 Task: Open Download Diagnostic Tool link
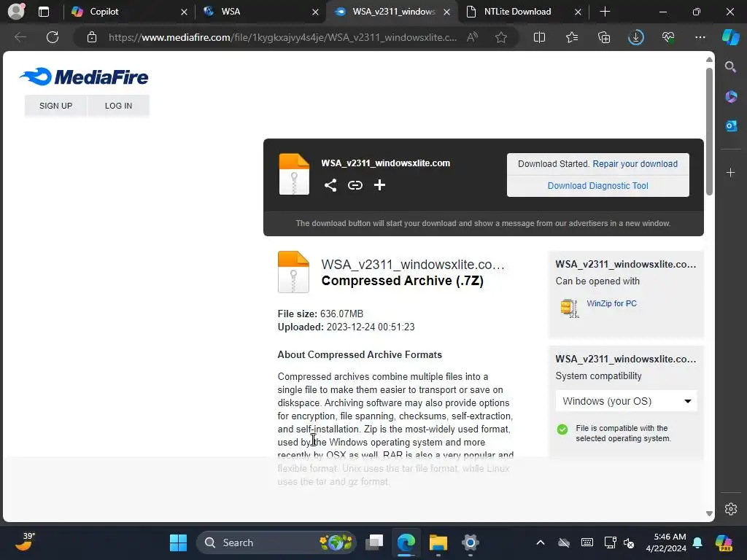tap(597, 186)
